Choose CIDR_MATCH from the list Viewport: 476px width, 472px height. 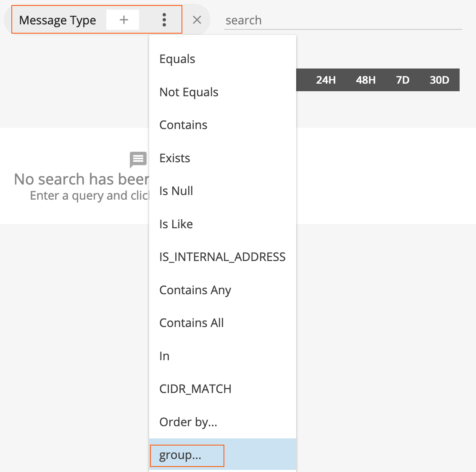pyautogui.click(x=195, y=389)
